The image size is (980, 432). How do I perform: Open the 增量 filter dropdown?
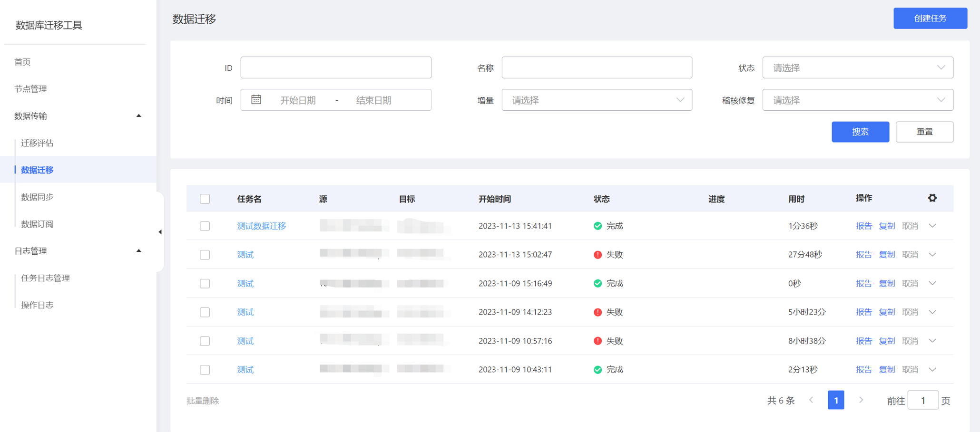597,100
